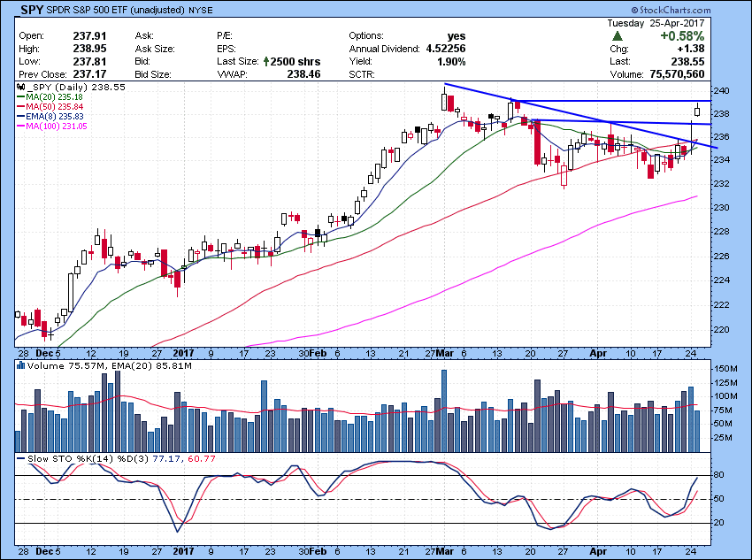752x560 pixels.
Task: Click the Prev Close value 237.17
Action: (x=89, y=74)
